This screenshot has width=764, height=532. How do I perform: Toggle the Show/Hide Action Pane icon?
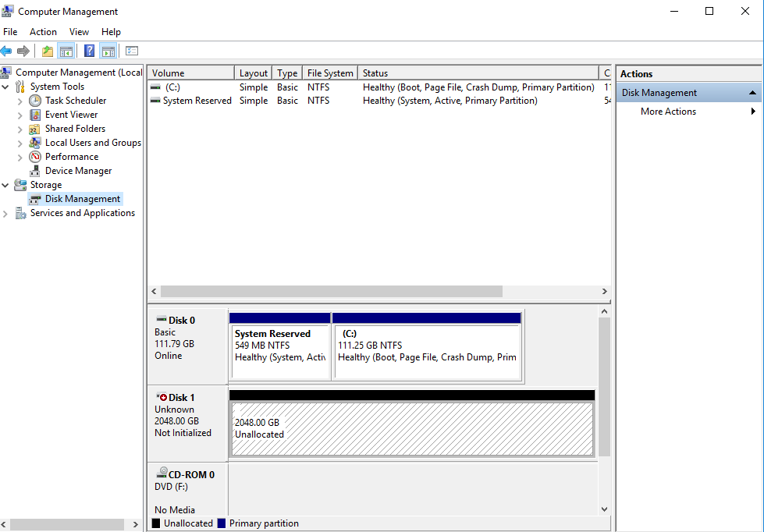tap(108, 51)
